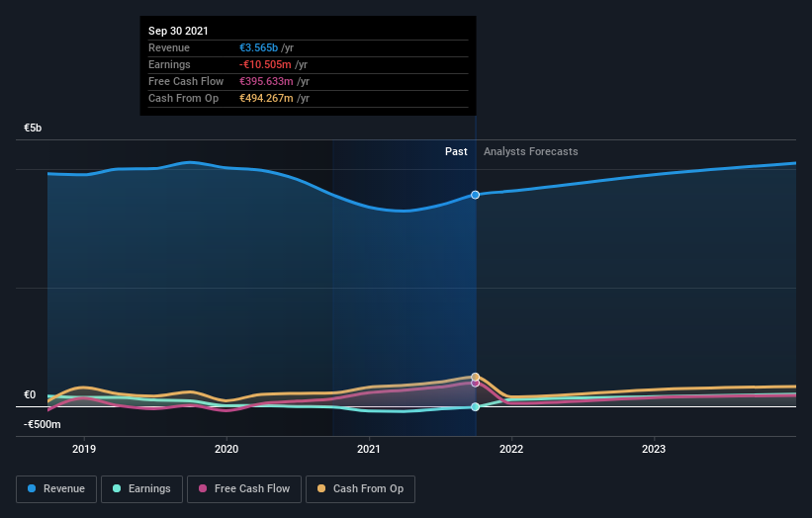
Task: Click the €395.633m free cash flow value
Action: click(266, 81)
